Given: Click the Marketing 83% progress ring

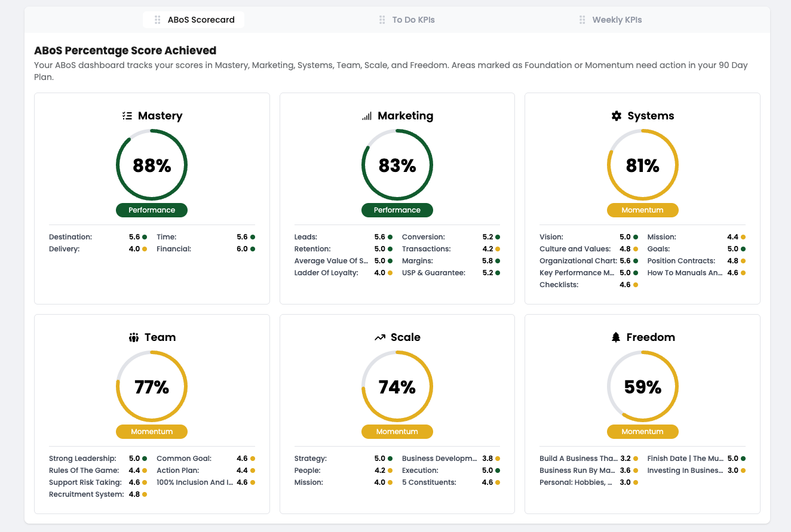Looking at the screenshot, I should [x=397, y=165].
